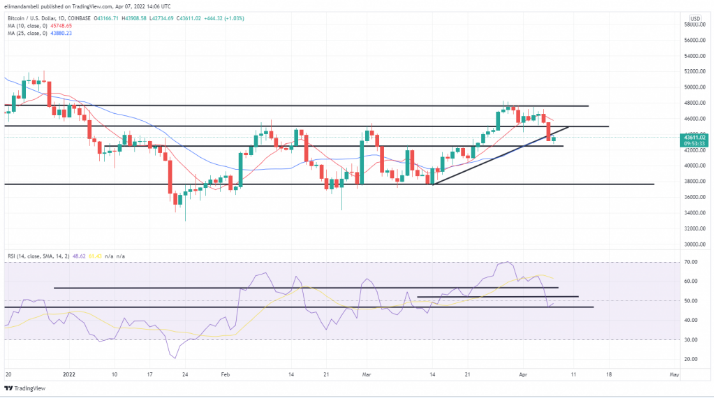The height and width of the screenshot is (398, 714).
Task: Click the TradingView logo at bottom left
Action: [25, 388]
